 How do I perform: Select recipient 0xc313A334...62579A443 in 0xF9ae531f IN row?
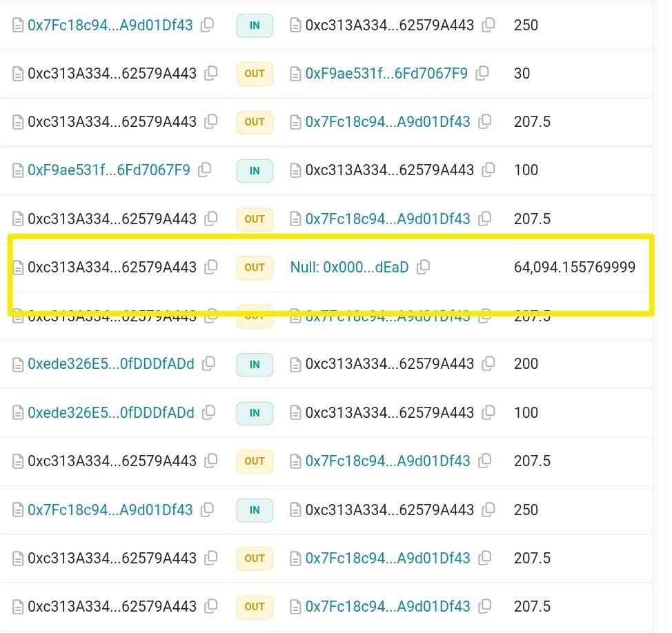390,170
